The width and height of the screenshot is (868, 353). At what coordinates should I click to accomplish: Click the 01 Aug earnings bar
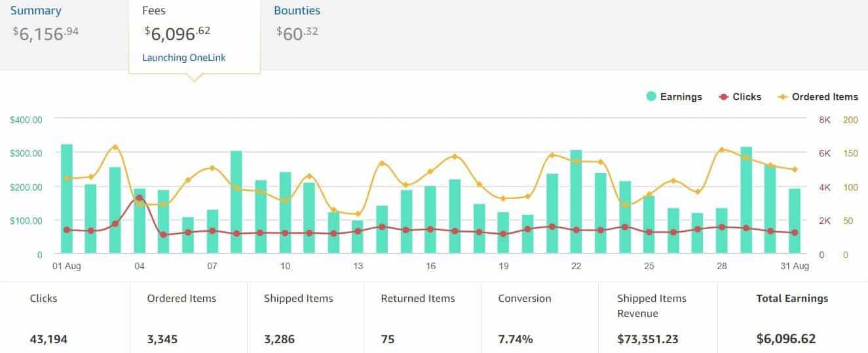[x=67, y=198]
